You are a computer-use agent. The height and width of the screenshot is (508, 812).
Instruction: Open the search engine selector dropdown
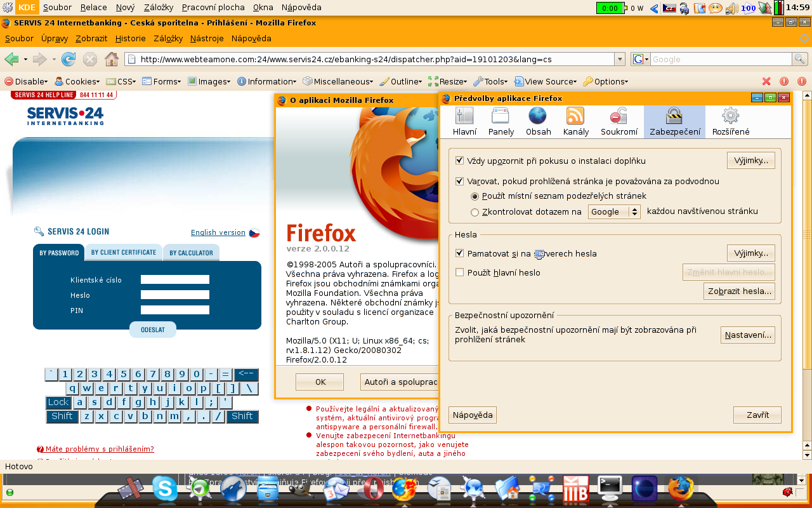click(x=640, y=59)
